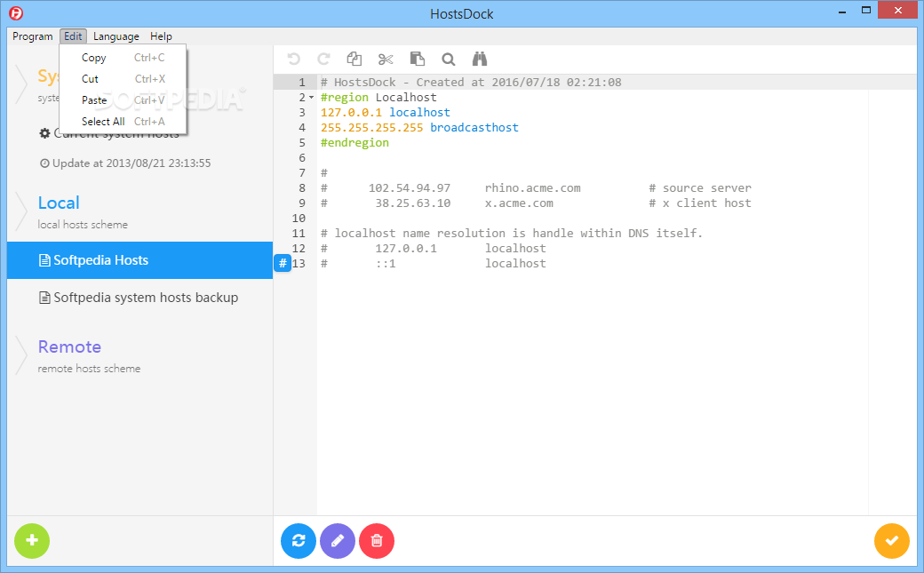Select Softpedia system hosts backup scheme
The width and height of the screenshot is (924, 573).
coord(139,298)
